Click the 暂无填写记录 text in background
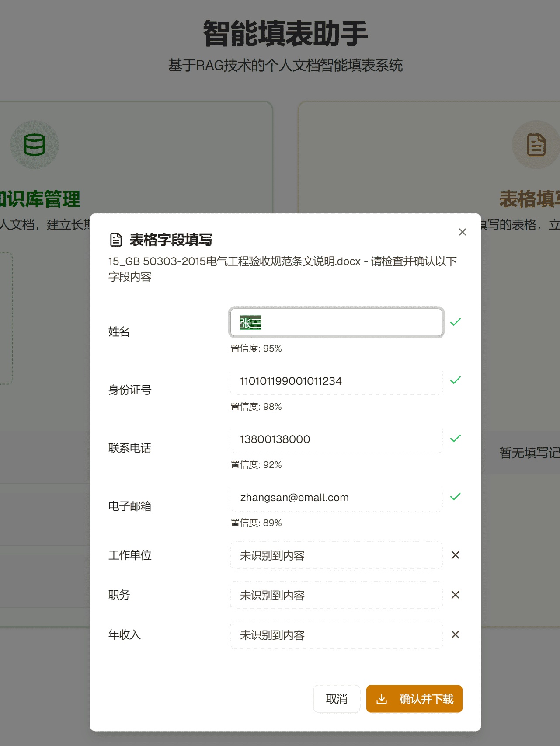Viewport: 560px width, 746px height. [529, 453]
